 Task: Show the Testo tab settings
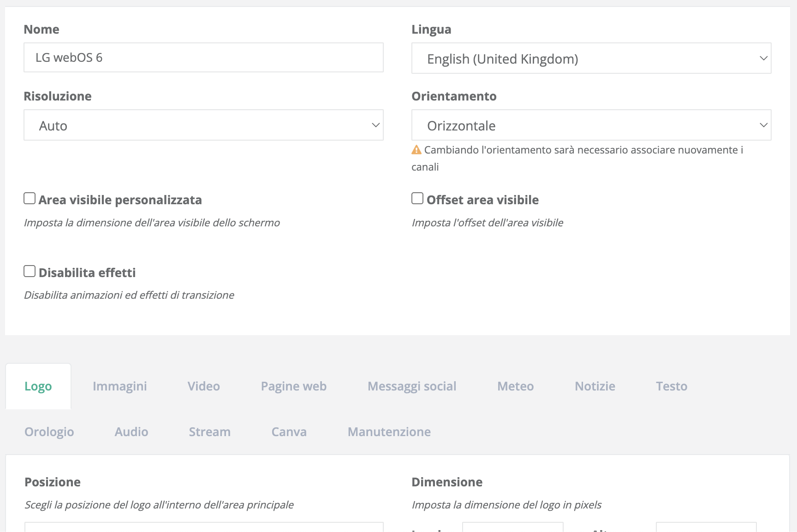point(672,386)
